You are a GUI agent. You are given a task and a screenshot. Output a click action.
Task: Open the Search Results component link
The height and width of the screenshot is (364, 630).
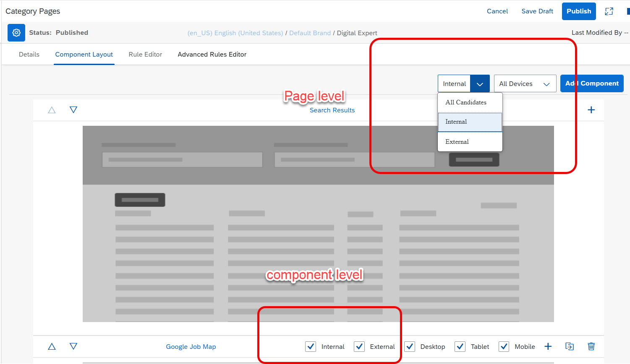click(x=332, y=110)
